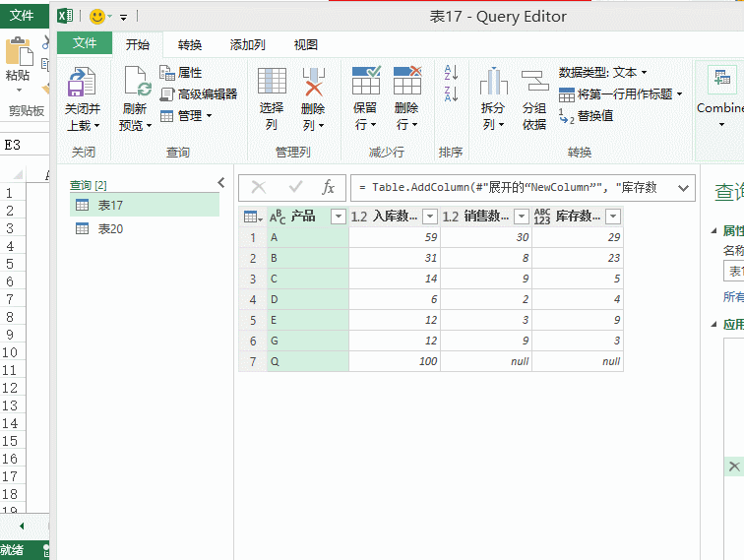Open the quick access toolbar customize arrow
The width and height of the screenshot is (744, 560).
(x=123, y=18)
